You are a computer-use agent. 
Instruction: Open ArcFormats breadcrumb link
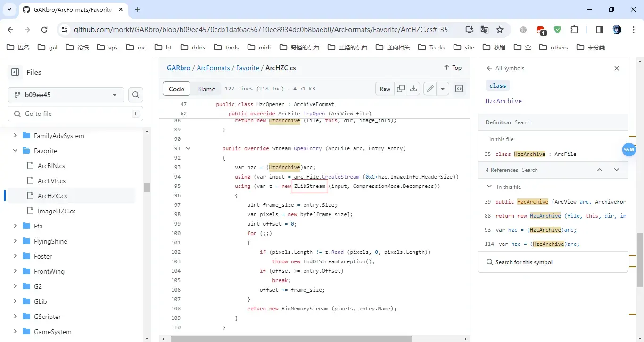213,68
